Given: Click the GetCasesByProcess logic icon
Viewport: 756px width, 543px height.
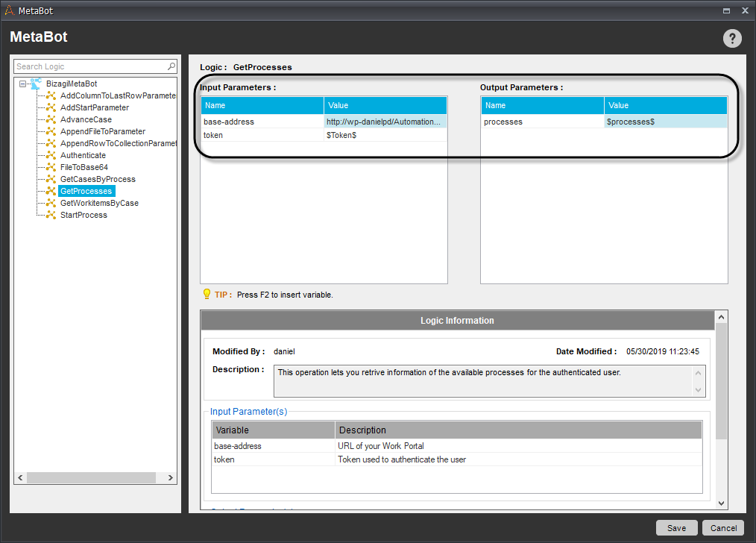Looking at the screenshot, I should 51,179.
